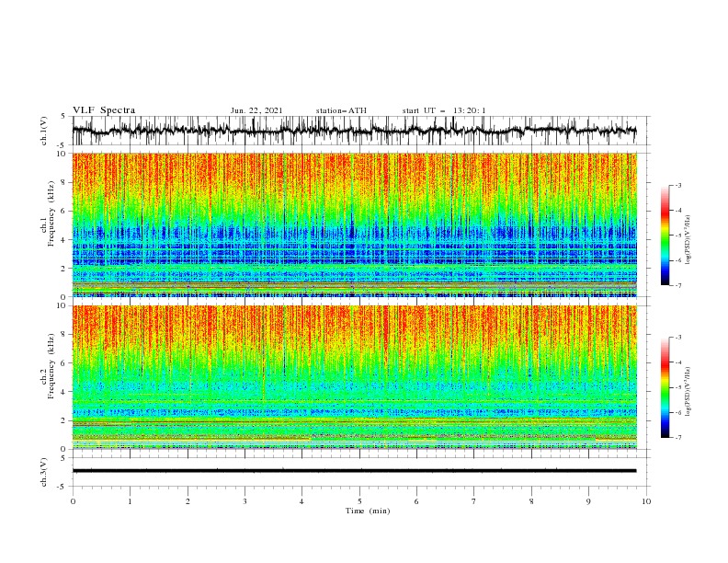Click the "-3" label on the ch.1 color bar
The image size is (728, 563).
(x=678, y=185)
